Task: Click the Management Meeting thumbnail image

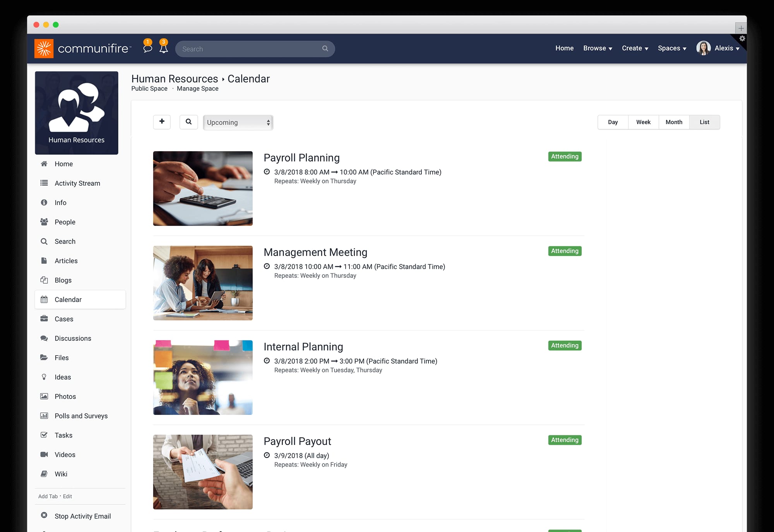Action: pyautogui.click(x=203, y=283)
